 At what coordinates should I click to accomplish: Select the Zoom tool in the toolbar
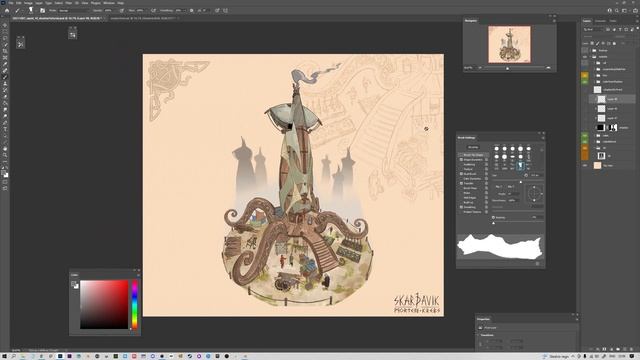click(x=5, y=156)
